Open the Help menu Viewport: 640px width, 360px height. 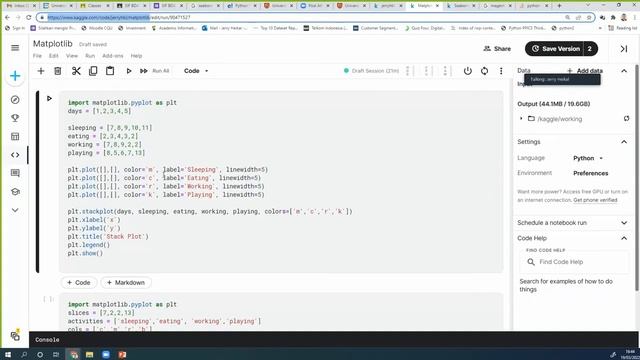pos(136,56)
